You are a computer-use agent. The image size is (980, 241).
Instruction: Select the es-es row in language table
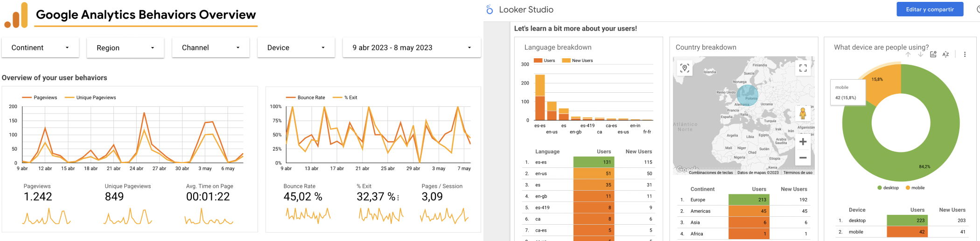coord(588,162)
